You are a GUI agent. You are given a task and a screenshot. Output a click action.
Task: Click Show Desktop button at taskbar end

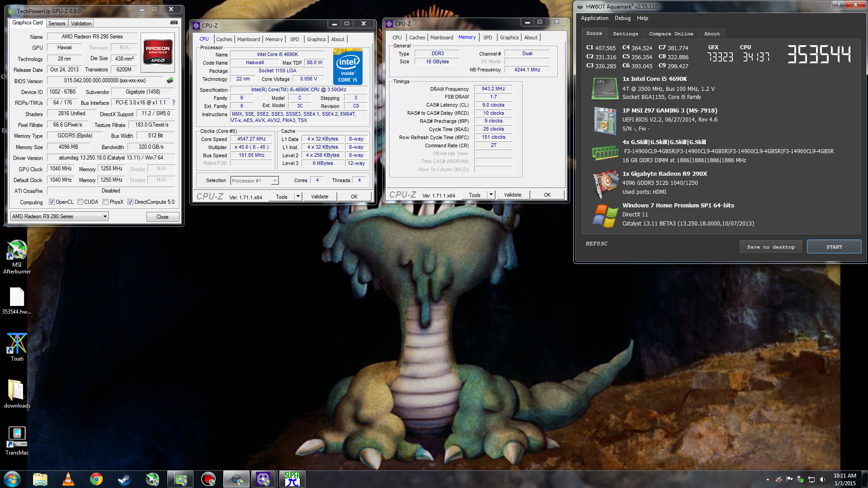(865, 479)
